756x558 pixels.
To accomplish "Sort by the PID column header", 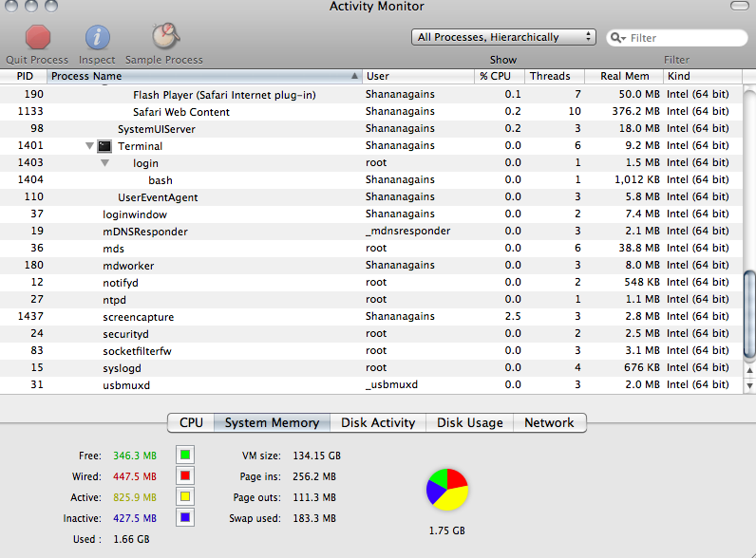I will pos(23,76).
